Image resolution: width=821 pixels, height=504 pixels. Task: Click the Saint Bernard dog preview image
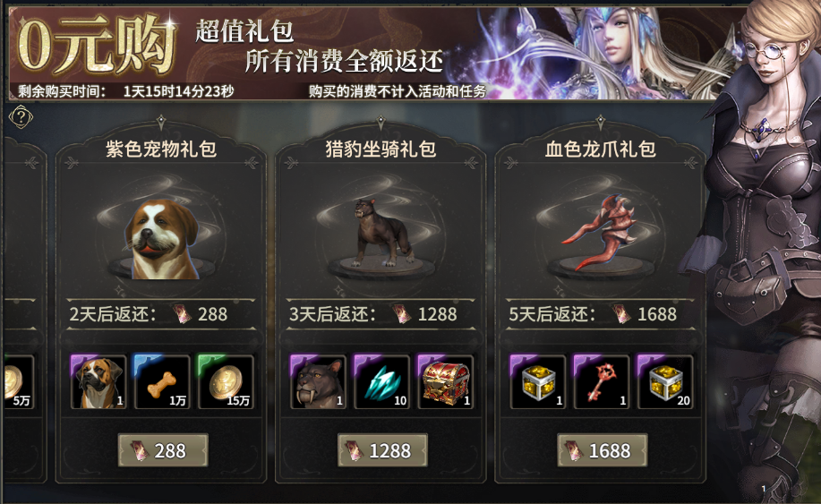tap(162, 238)
